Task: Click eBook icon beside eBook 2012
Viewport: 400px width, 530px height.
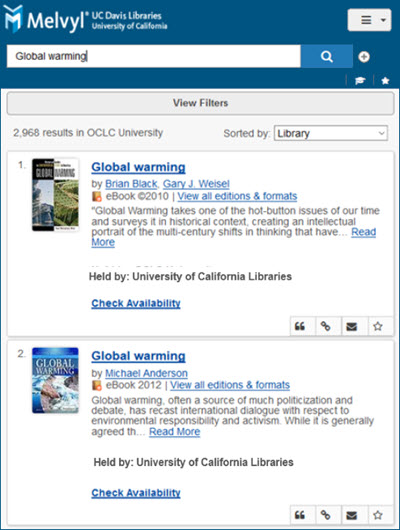Action: click(x=97, y=385)
